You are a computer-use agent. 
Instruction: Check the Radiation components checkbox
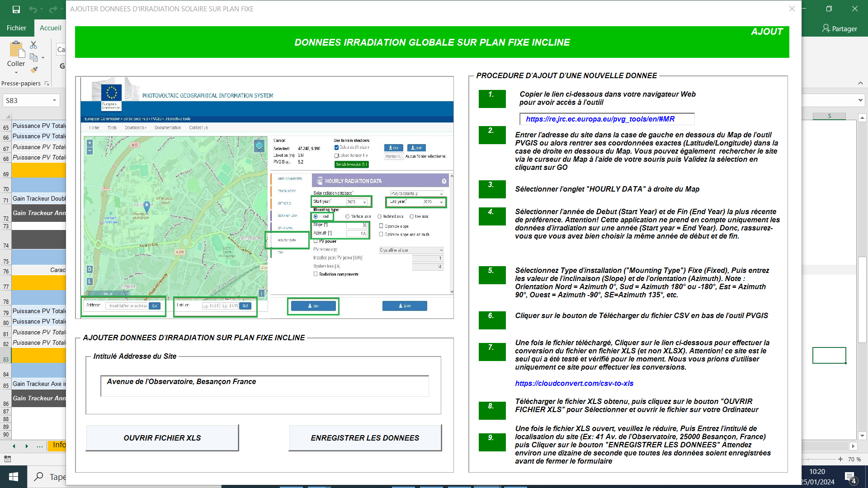point(316,274)
